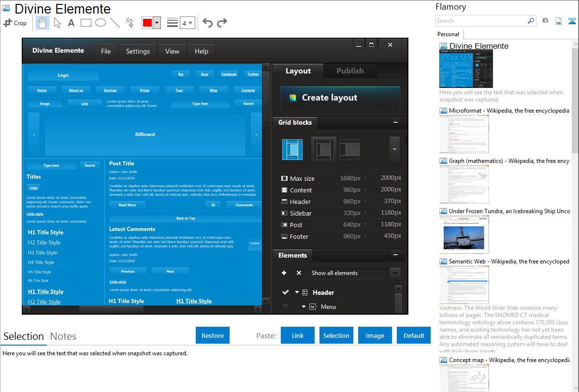
Task: Click the Content row icon
Action: tap(284, 190)
